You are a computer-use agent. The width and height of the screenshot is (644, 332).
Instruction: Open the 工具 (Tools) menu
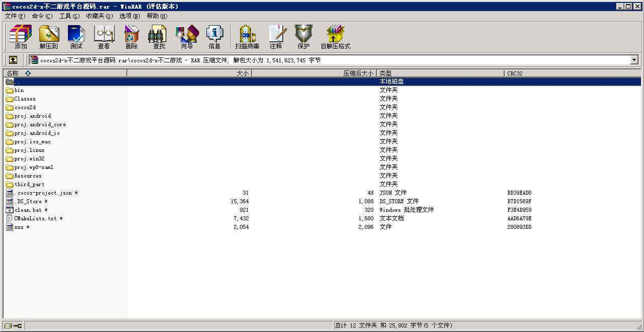coord(69,16)
